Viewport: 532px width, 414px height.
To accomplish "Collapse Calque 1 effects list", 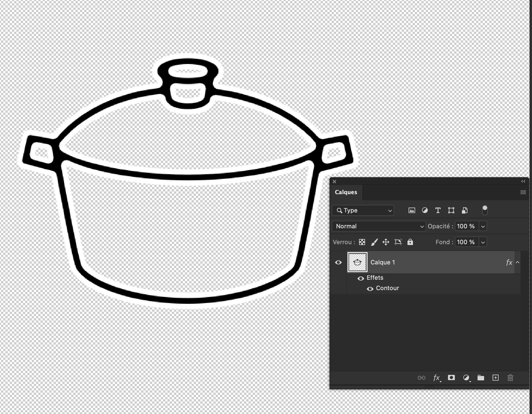I will pos(517,262).
